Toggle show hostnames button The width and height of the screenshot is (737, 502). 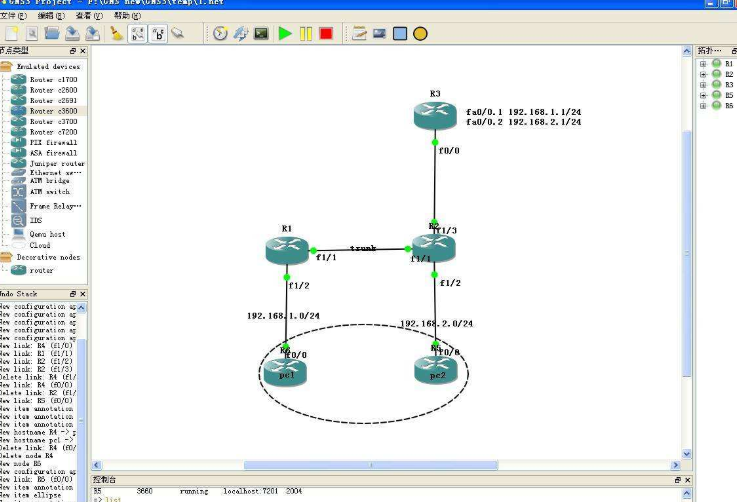pyautogui.click(x=158, y=33)
